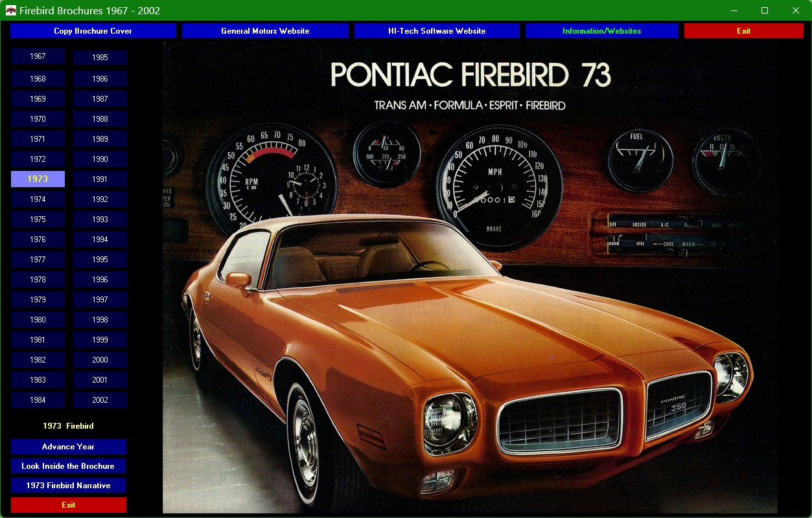Open the 2002 Firebird brochure

(x=100, y=400)
